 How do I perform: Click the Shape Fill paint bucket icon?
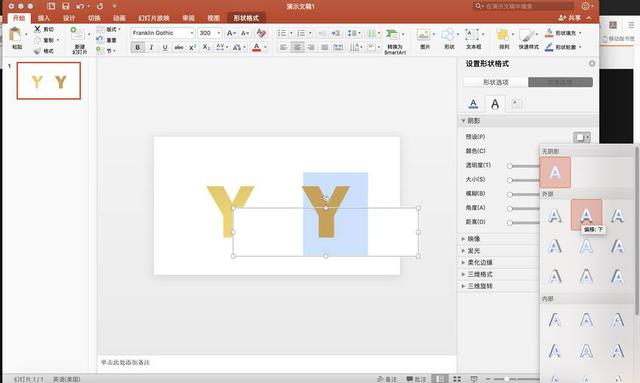tap(549, 32)
